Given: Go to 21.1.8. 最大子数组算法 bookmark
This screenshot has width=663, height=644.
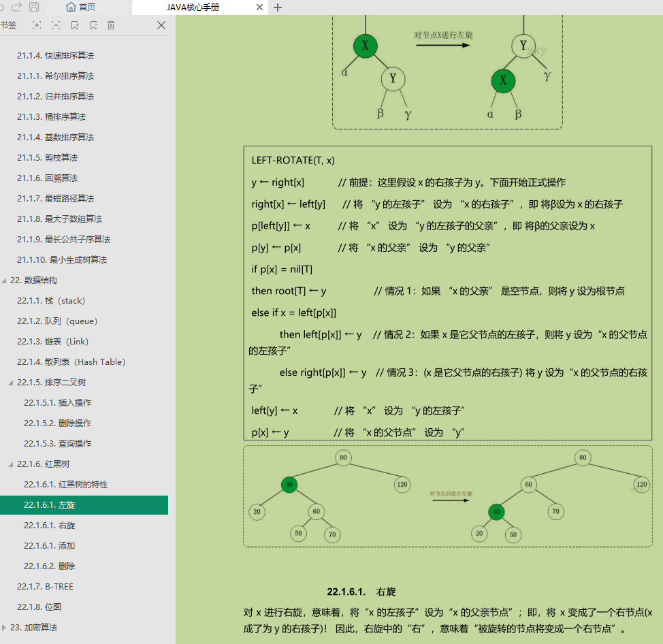Looking at the screenshot, I should (x=60, y=219).
